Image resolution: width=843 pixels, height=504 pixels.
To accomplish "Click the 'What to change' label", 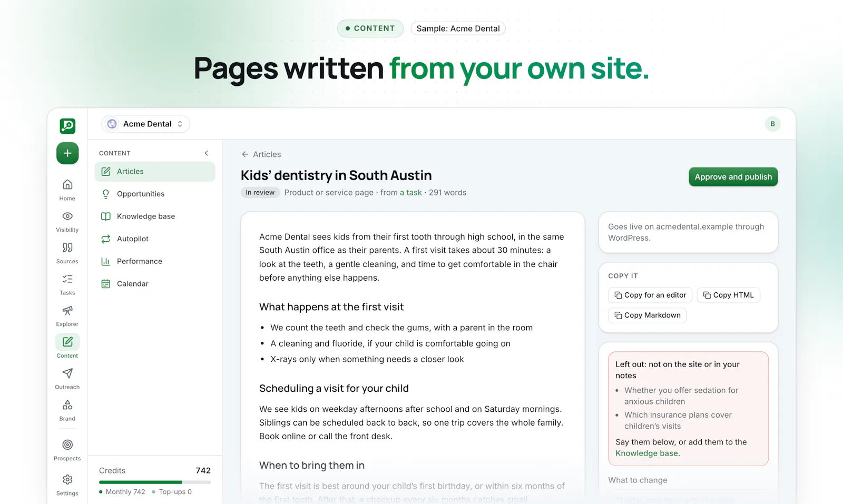I will [638, 480].
